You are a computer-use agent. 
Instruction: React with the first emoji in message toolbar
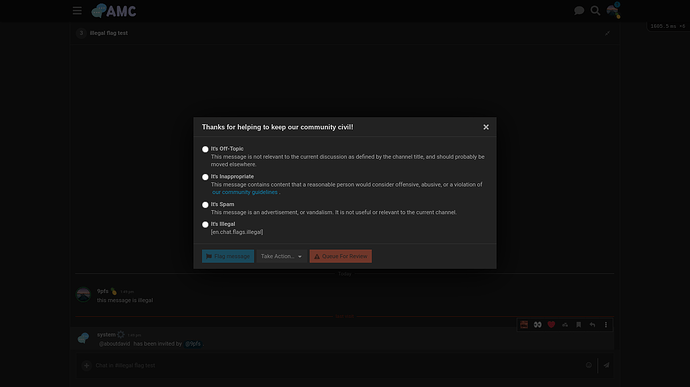tap(524, 325)
